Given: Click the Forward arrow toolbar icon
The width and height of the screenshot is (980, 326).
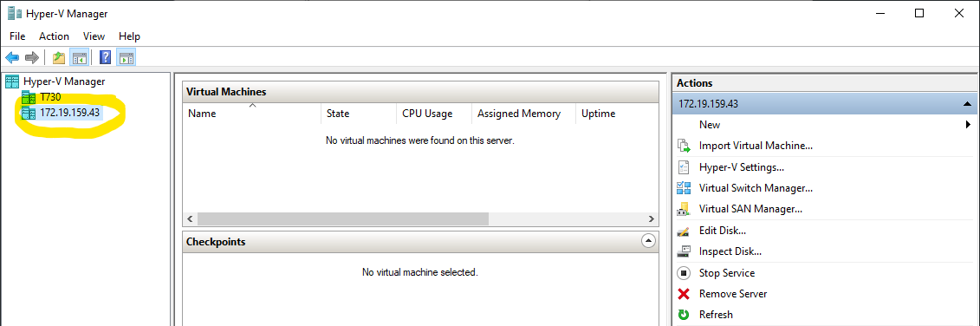Looking at the screenshot, I should 32,58.
